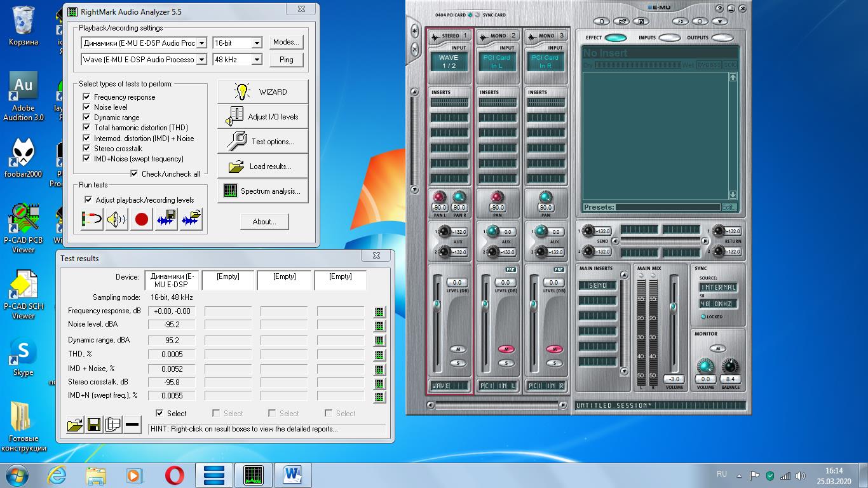868x488 pixels.
Task: Click the asterisk new strip icon in E-MU
Action: click(x=415, y=30)
